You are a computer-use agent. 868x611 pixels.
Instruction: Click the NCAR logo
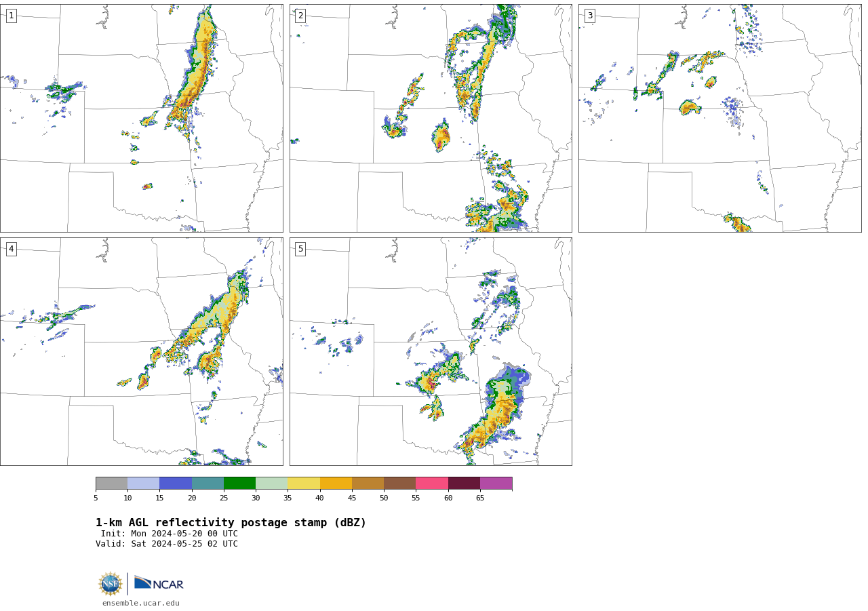tap(159, 583)
